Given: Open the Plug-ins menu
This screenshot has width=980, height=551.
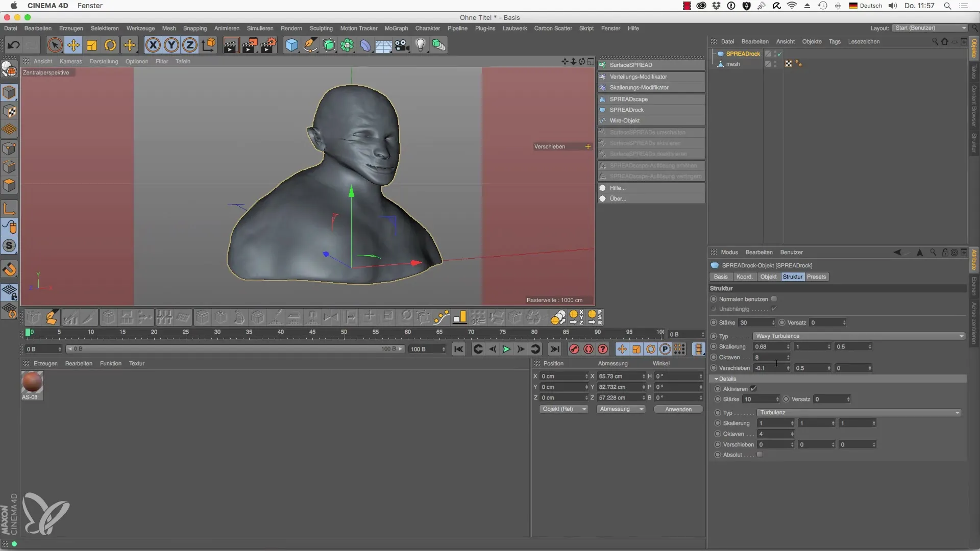Looking at the screenshot, I should 485,28.
